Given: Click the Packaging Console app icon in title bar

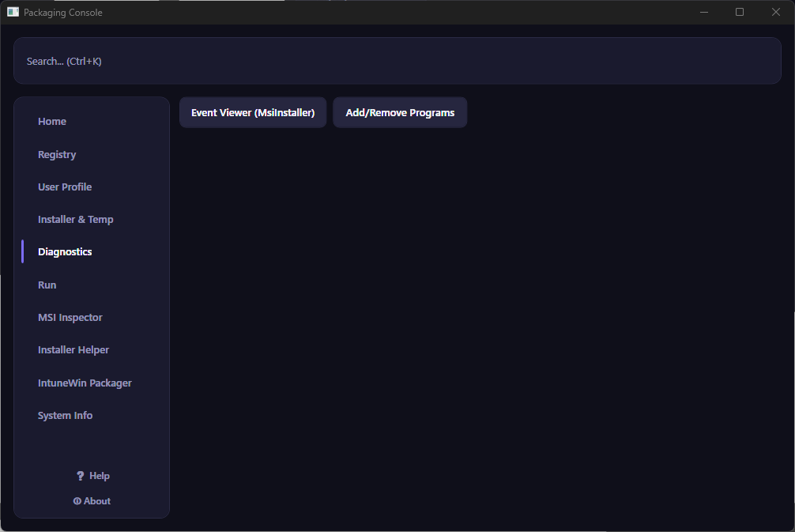Looking at the screenshot, I should tap(13, 12).
